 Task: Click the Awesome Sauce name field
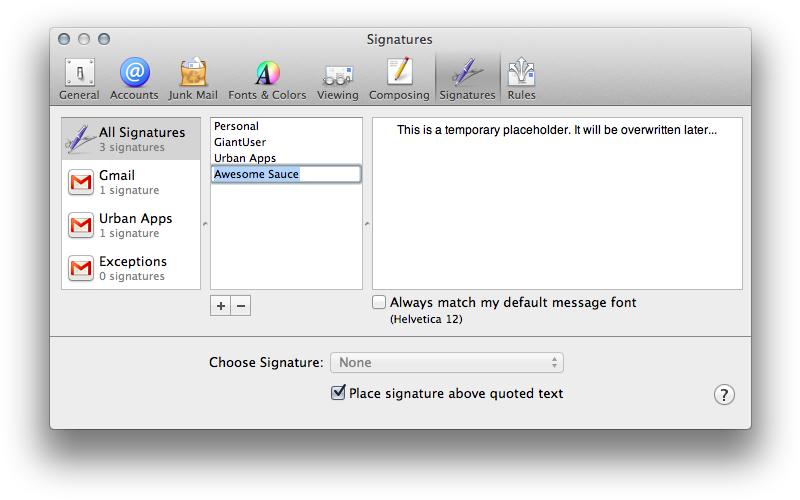pyautogui.click(x=286, y=174)
